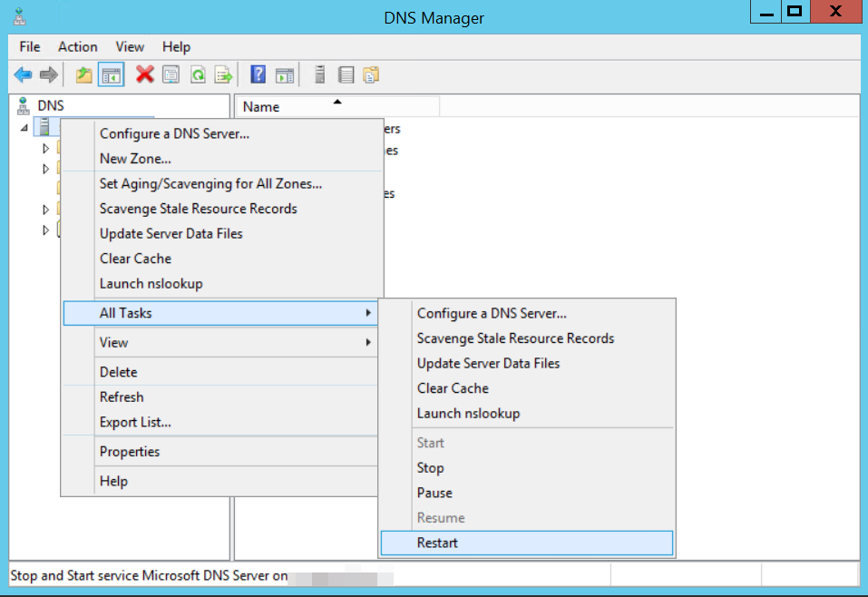Click the status bar text 'Stop and Start service'
Screen dimensions: 868x597
[74, 575]
